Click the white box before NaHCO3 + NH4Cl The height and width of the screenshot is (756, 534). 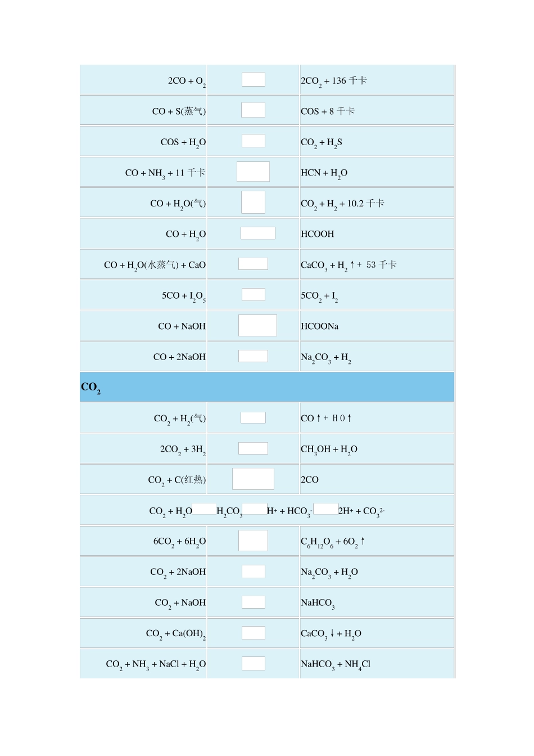coord(254,663)
